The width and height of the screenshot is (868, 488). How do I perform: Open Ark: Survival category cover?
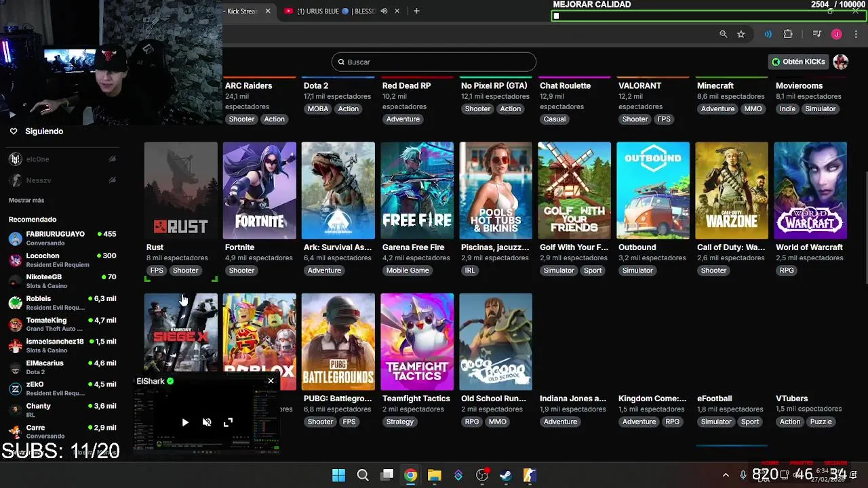(x=338, y=190)
